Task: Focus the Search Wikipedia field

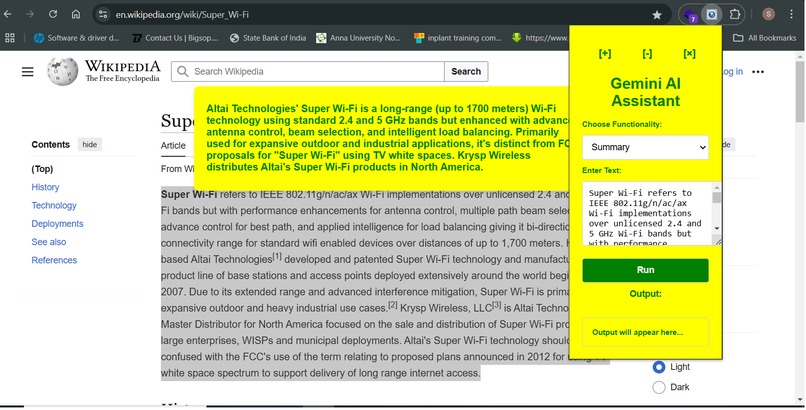Action: click(x=308, y=71)
